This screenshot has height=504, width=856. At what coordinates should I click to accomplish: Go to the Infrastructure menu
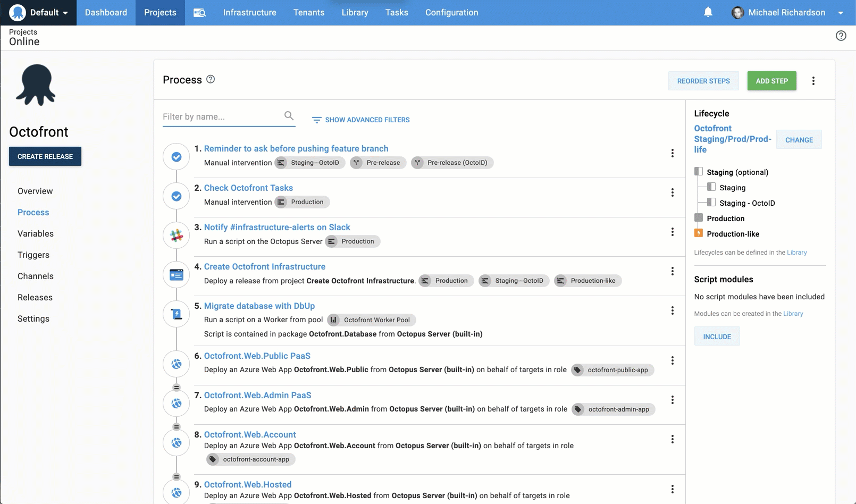[250, 13]
